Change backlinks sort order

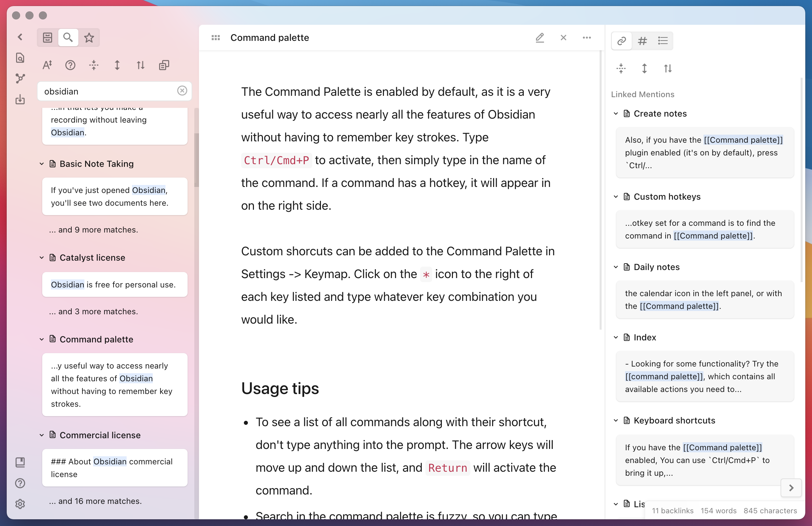668,68
